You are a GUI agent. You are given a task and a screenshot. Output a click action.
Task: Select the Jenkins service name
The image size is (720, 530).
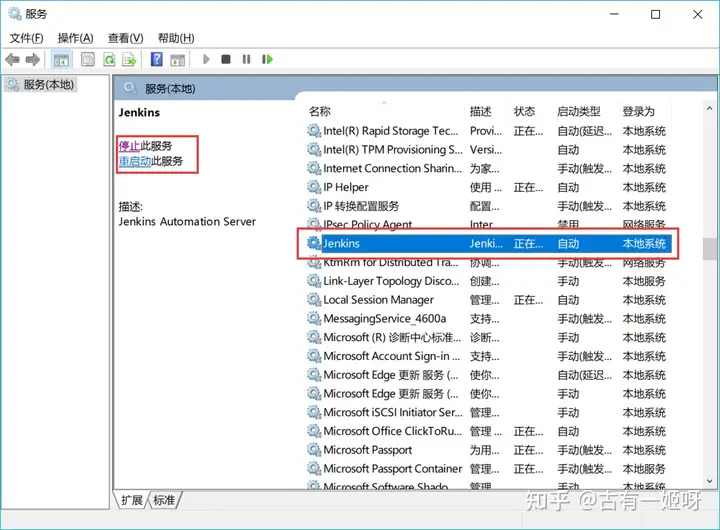(x=341, y=243)
